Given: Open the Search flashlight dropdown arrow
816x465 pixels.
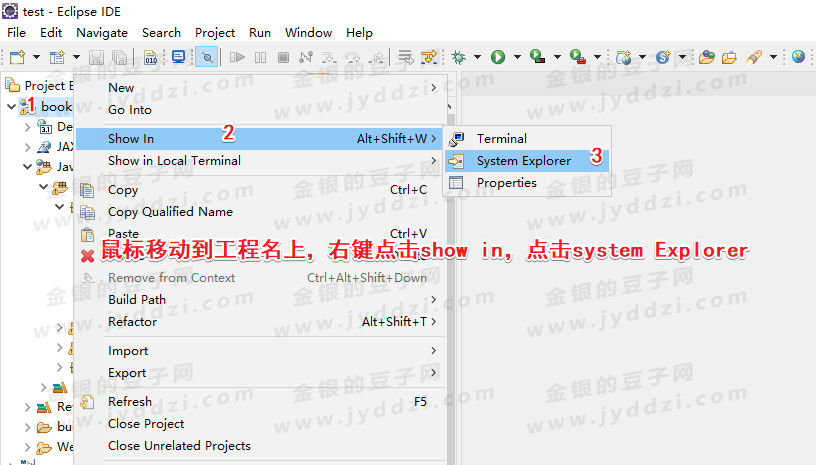Looking at the screenshot, I should pos(773,57).
